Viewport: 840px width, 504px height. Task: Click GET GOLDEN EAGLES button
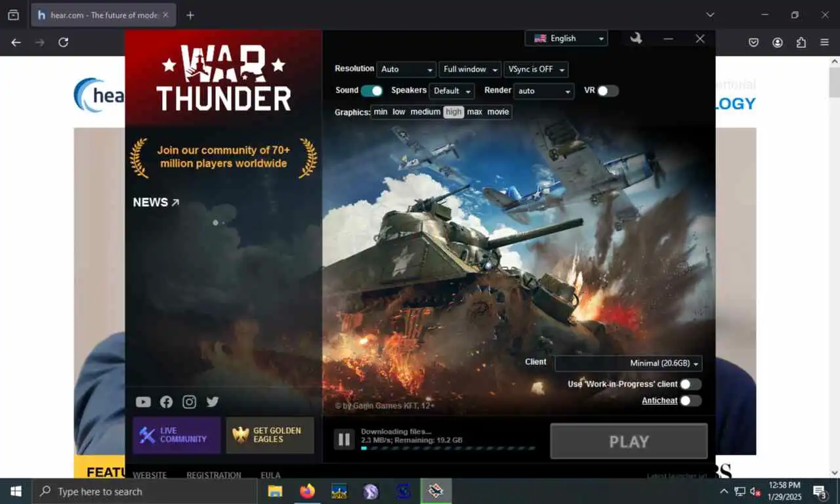tap(270, 435)
